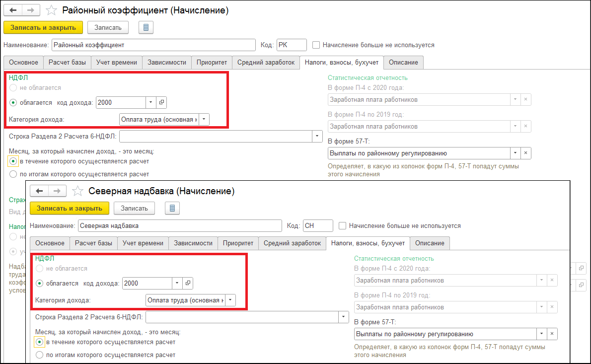Select 'облагается' НДФЛ in Северная надбавка
The image size is (591, 364).
point(40,284)
